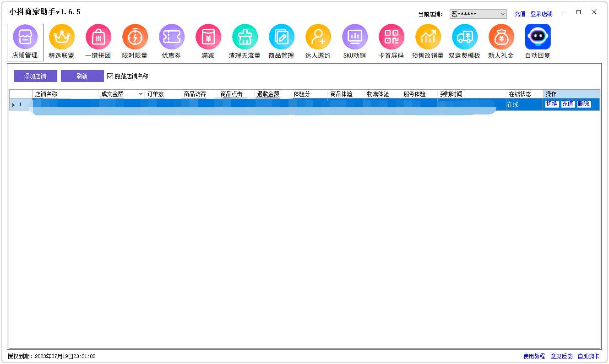The width and height of the screenshot is (609, 364).
Task: Select the 一键拼团 group-buy bag icon
Action: (x=98, y=37)
